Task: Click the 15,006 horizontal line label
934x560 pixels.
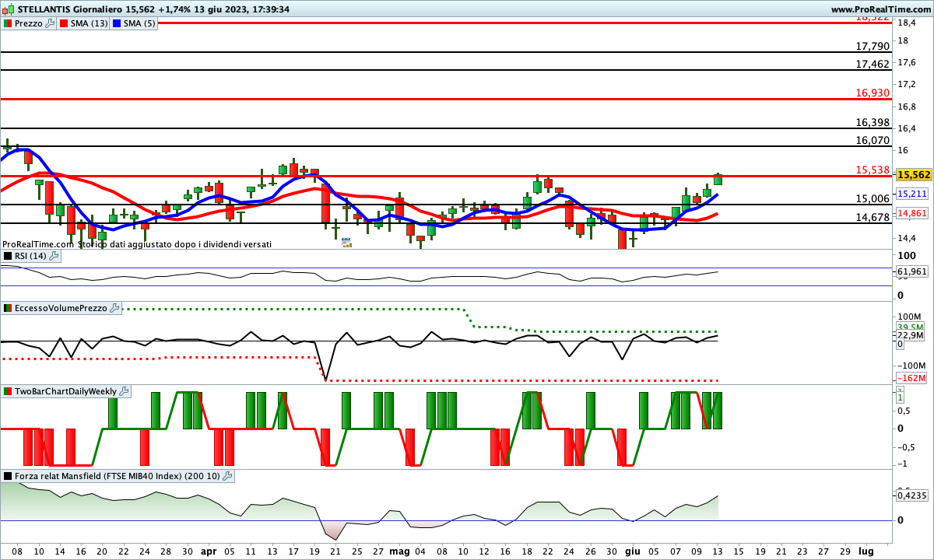Action: (x=872, y=199)
